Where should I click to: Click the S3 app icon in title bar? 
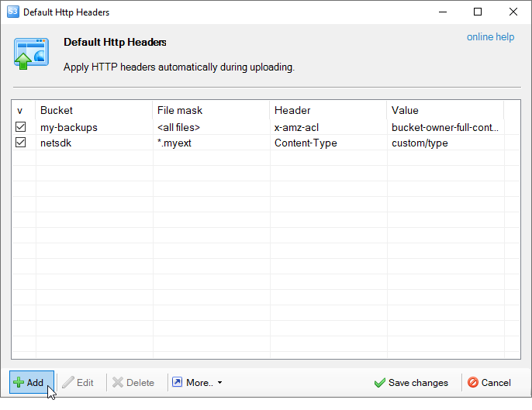click(x=13, y=12)
